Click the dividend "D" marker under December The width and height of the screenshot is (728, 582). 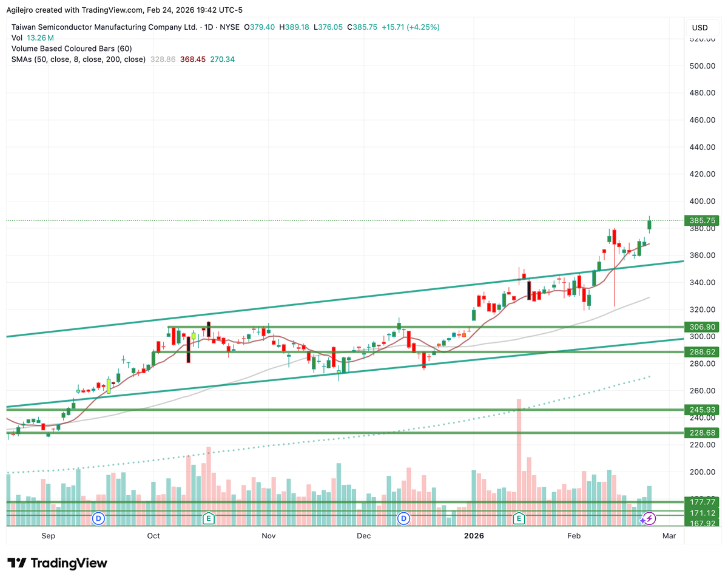click(x=403, y=519)
